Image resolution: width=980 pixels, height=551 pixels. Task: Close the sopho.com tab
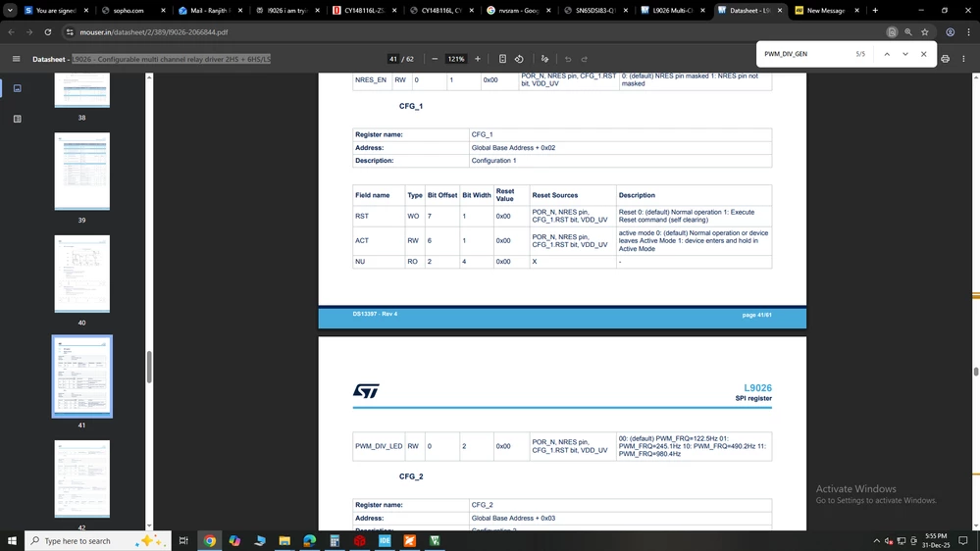(163, 10)
